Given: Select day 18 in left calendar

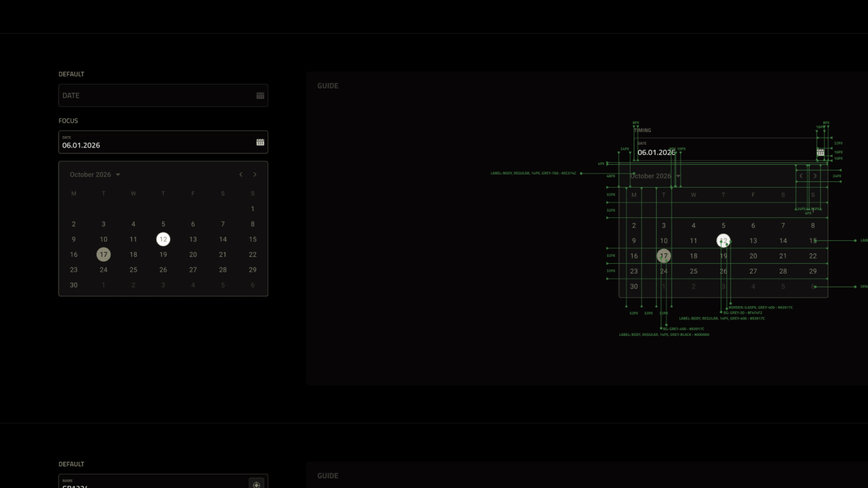Looking at the screenshot, I should pos(133,255).
